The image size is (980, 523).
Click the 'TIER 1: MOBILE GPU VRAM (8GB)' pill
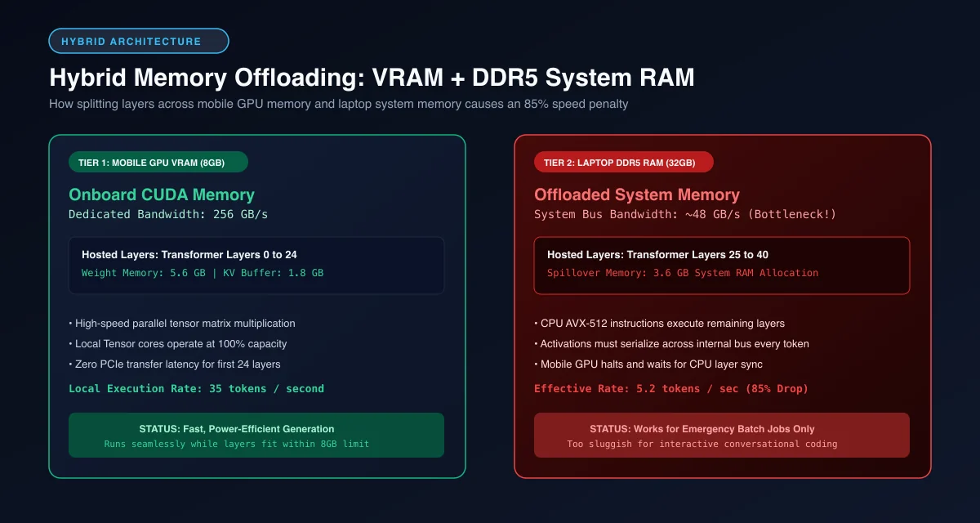click(158, 162)
